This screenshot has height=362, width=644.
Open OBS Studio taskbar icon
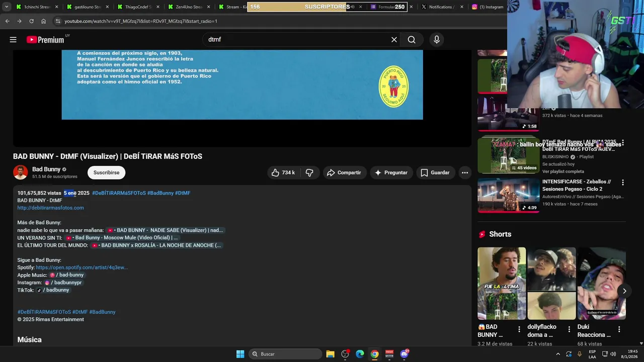pyautogui.click(x=345, y=354)
